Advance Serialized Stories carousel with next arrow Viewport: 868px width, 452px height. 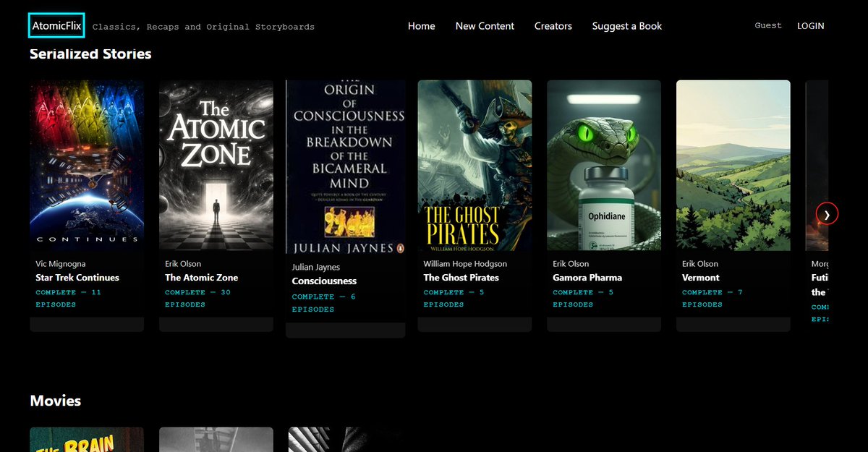tap(827, 214)
